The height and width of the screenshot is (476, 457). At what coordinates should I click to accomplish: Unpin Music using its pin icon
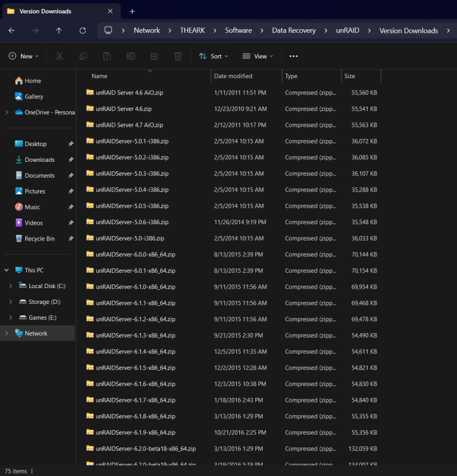tap(70, 207)
